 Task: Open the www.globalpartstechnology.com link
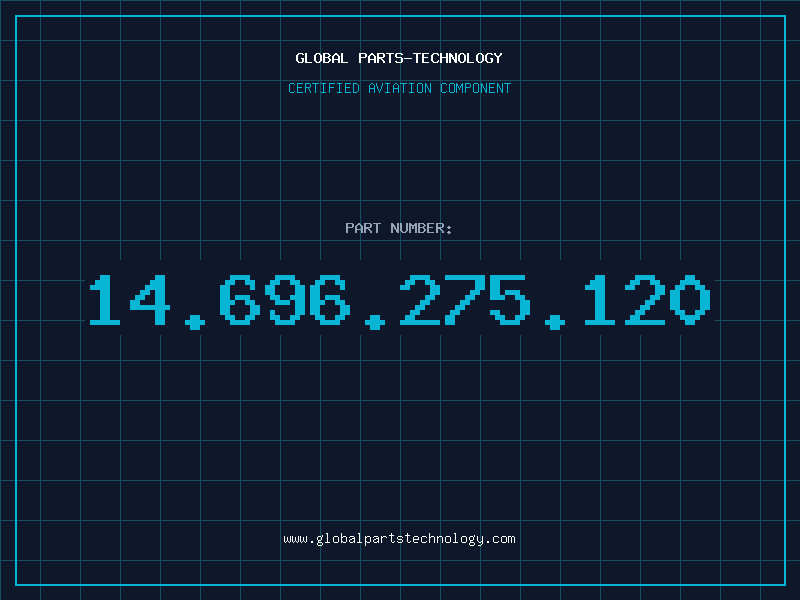pos(399,539)
